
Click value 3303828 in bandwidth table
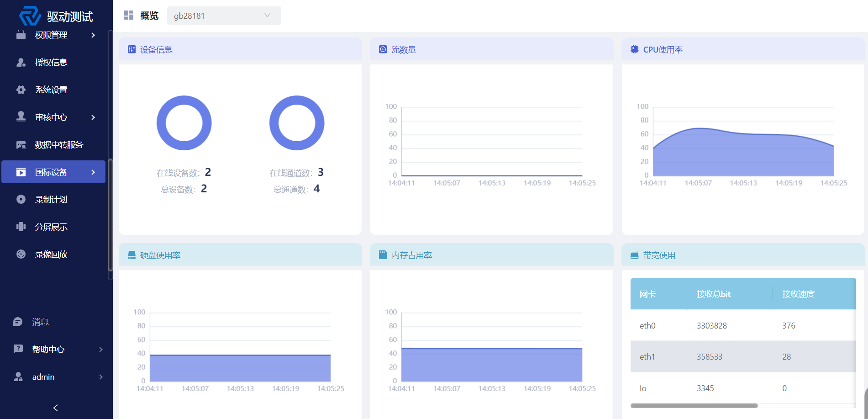click(711, 326)
